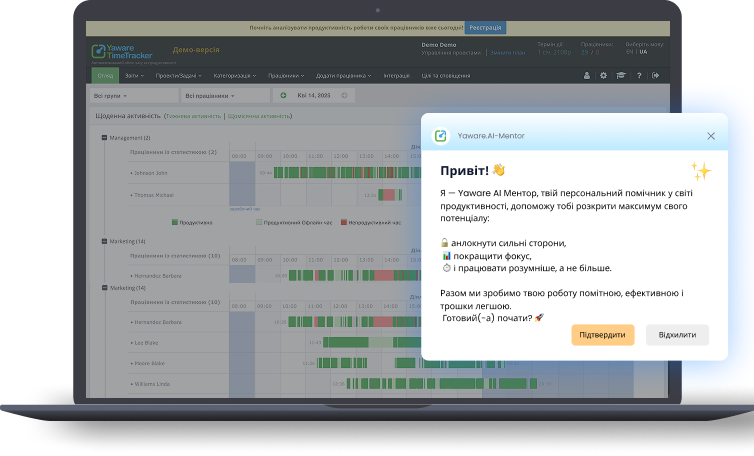Image resolution: width=754 pixels, height=456 pixels.
Task: Click the Демо-версія label
Action: click(196, 50)
